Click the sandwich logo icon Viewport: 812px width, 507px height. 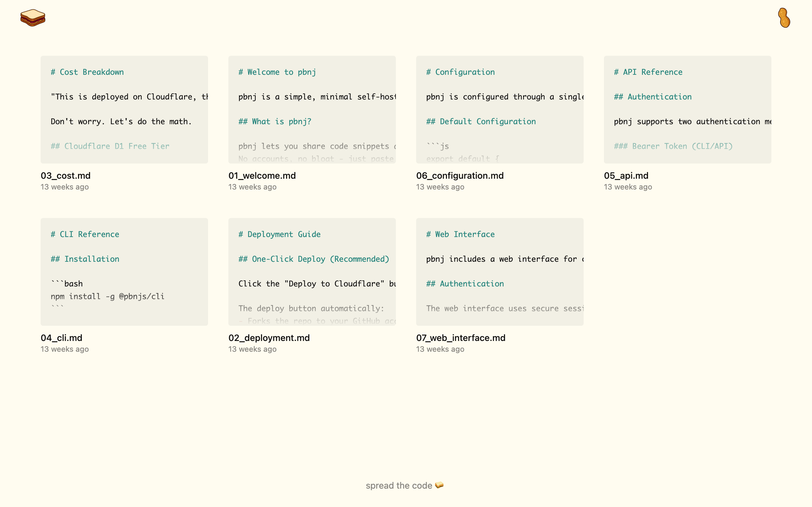33,18
